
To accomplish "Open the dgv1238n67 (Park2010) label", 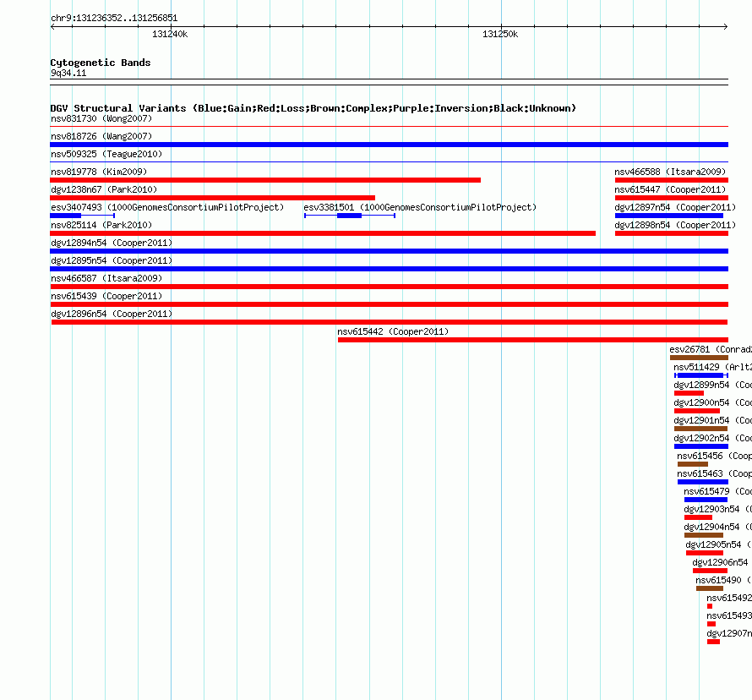I will point(104,189).
